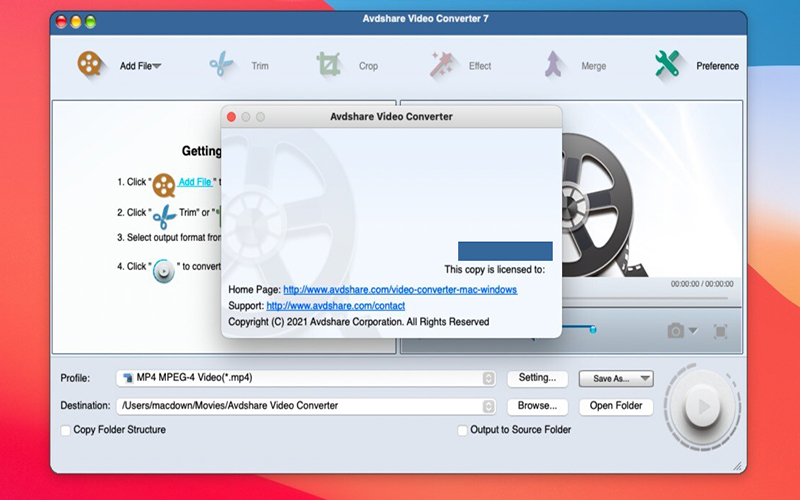Minimize the main Avdshare window with yellow button
Image resolution: width=800 pixels, height=500 pixels.
coord(76,22)
